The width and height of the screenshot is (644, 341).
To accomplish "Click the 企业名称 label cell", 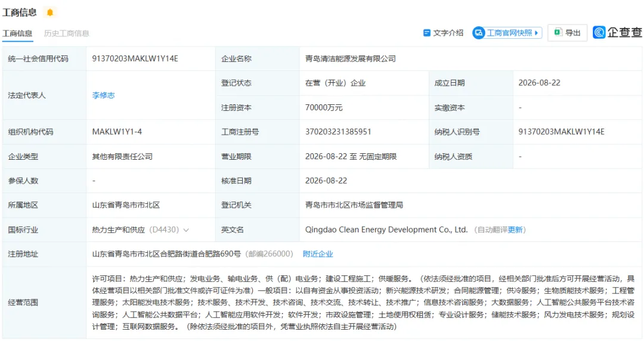I will (258, 59).
